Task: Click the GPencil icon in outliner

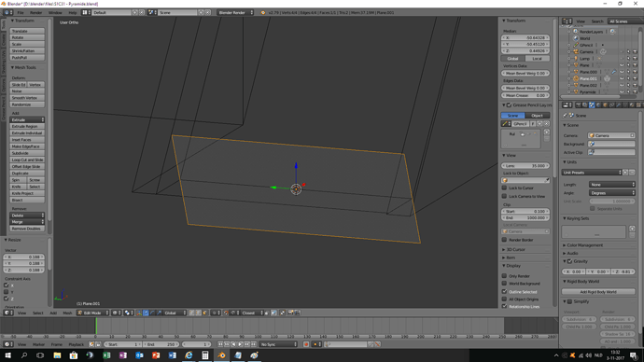Action: point(576,45)
